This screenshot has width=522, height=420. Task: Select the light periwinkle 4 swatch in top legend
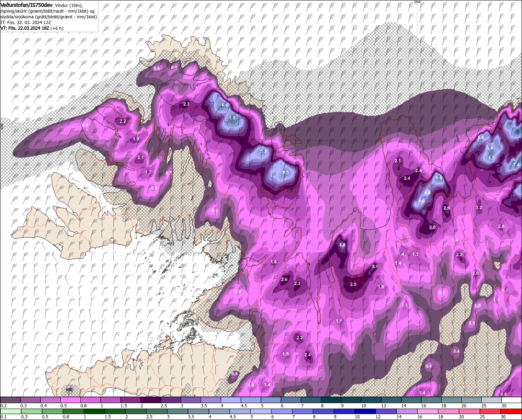[x=231, y=400]
